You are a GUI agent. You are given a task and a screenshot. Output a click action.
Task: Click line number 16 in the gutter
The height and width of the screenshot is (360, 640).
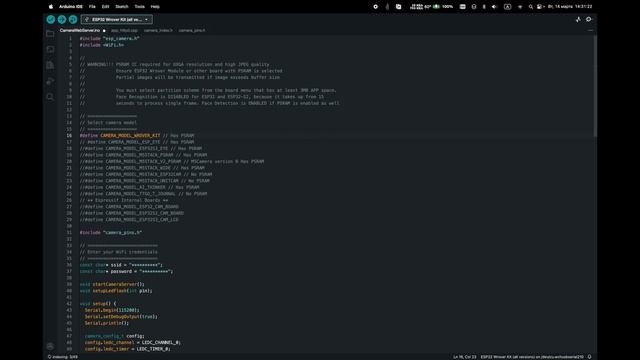pos(69,136)
